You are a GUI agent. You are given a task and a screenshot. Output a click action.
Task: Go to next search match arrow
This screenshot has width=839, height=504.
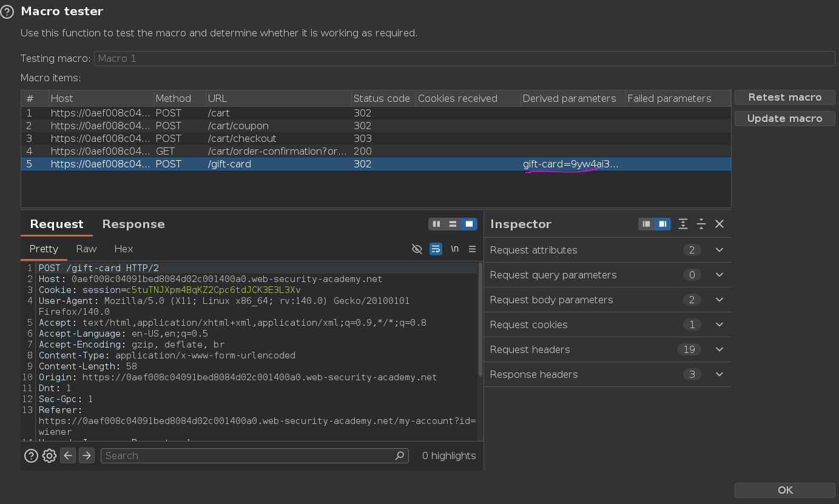tap(87, 455)
